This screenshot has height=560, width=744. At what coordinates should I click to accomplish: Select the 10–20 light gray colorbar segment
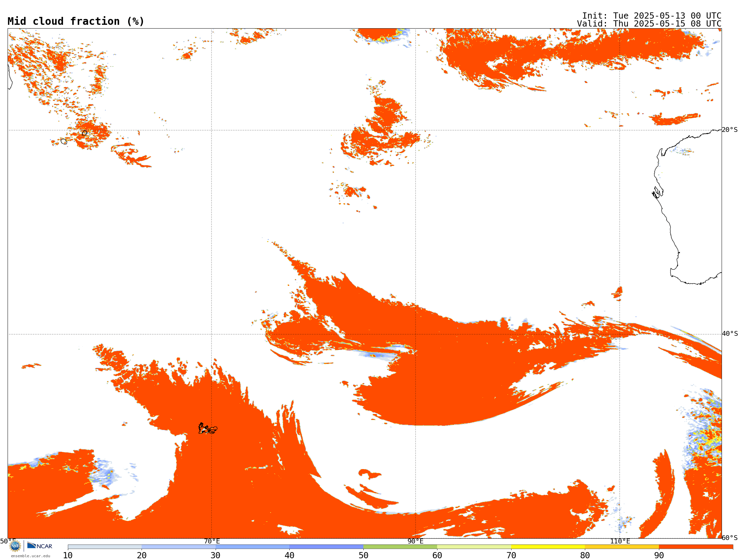pyautogui.click(x=105, y=547)
